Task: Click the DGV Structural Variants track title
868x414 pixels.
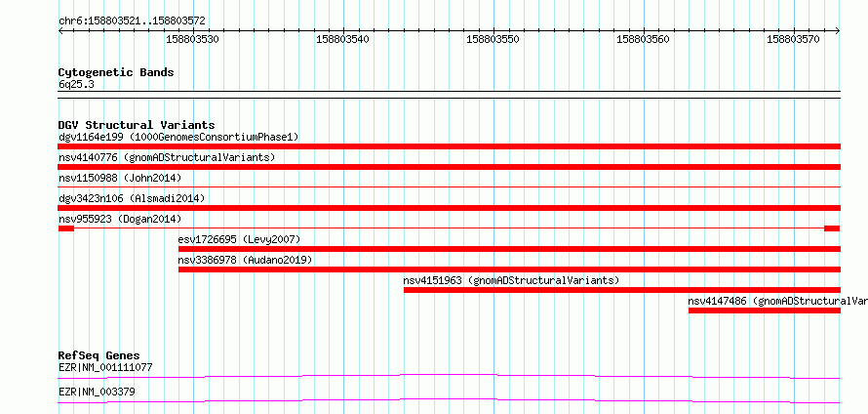Action: point(137,125)
